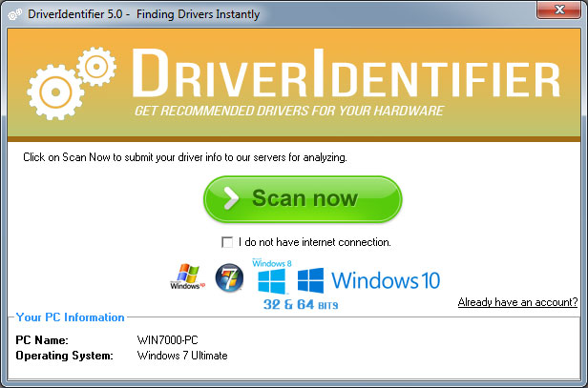
Task: Click the Windows 8 logo icon
Action: (272, 276)
